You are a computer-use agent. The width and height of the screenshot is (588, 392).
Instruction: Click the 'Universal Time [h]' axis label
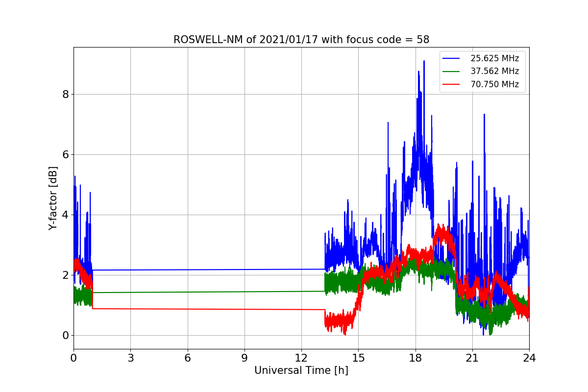click(301, 371)
